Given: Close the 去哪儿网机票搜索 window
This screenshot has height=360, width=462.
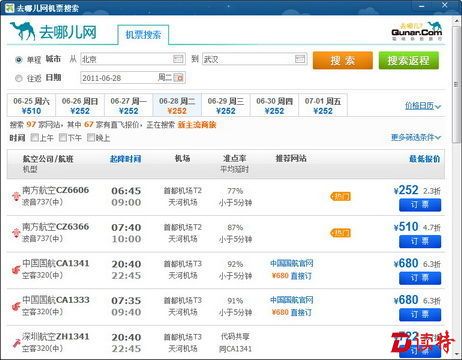Looking at the screenshot, I should click(x=445, y=5).
